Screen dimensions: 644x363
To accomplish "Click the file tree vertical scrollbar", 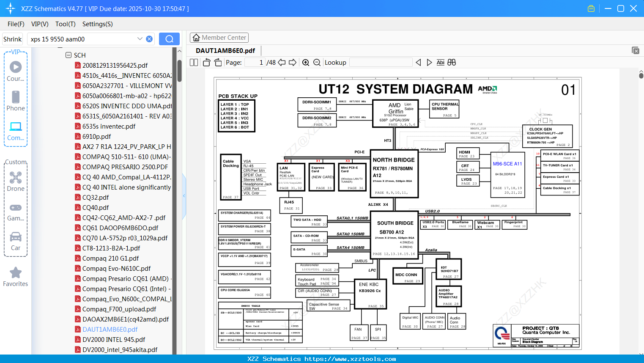I will tap(179, 71).
